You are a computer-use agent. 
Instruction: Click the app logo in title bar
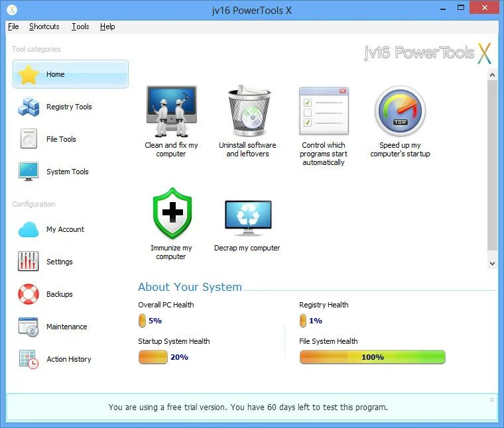point(12,10)
